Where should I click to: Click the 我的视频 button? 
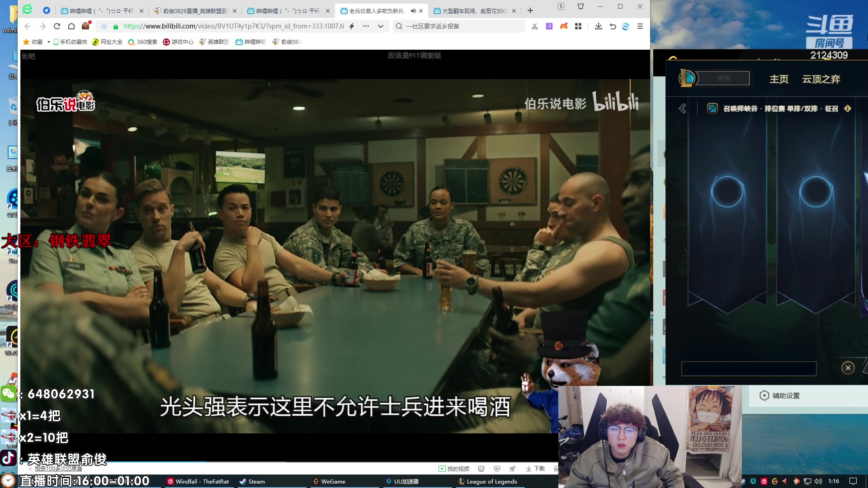454,469
